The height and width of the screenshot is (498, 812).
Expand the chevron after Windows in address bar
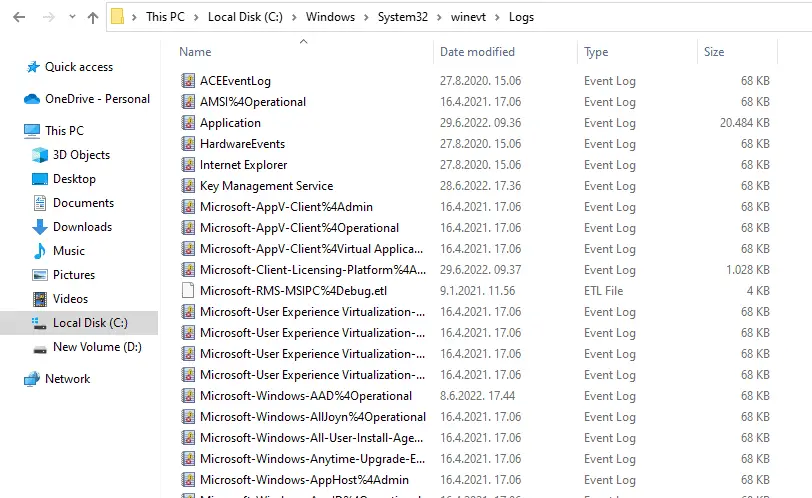366,17
